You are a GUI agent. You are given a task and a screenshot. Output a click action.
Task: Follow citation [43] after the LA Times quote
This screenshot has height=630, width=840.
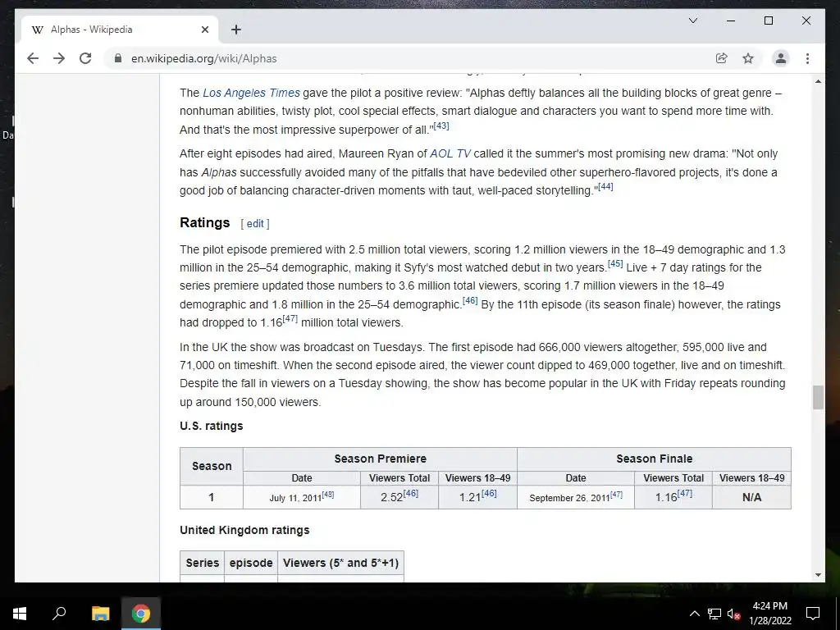coord(441,126)
